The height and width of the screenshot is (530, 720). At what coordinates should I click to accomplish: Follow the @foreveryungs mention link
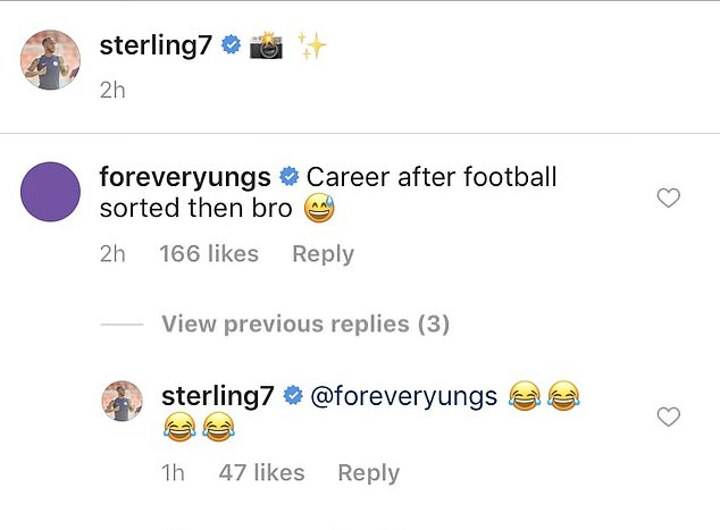point(404,396)
